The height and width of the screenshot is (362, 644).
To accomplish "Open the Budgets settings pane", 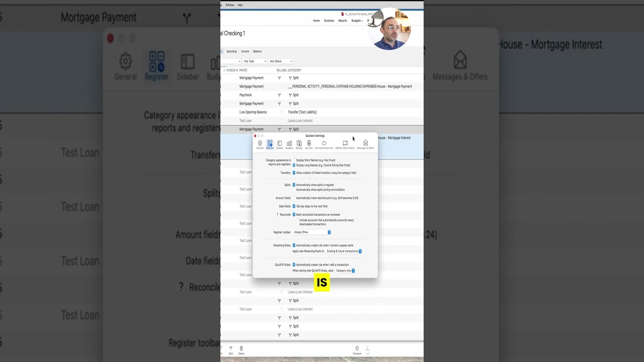I will [x=289, y=145].
